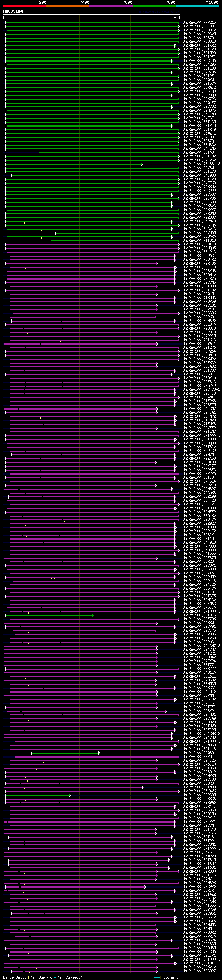Click hit label UniRef100_B9T102
The height and width of the screenshot is (980, 222).
(x=199, y=290)
